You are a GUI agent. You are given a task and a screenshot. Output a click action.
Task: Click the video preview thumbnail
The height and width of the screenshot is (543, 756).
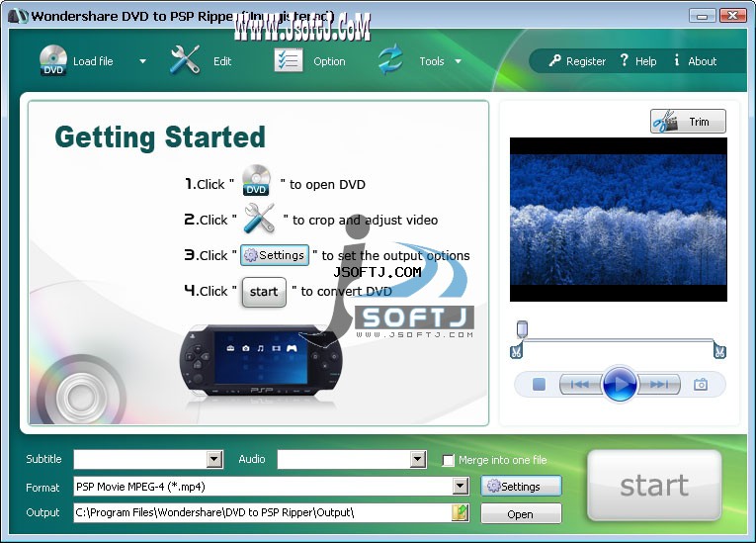618,220
